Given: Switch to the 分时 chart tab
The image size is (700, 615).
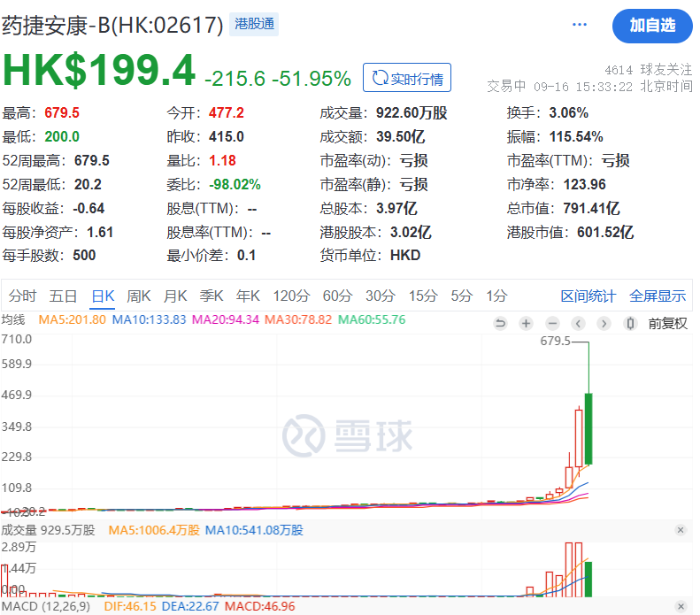Looking at the screenshot, I should click(x=23, y=296).
